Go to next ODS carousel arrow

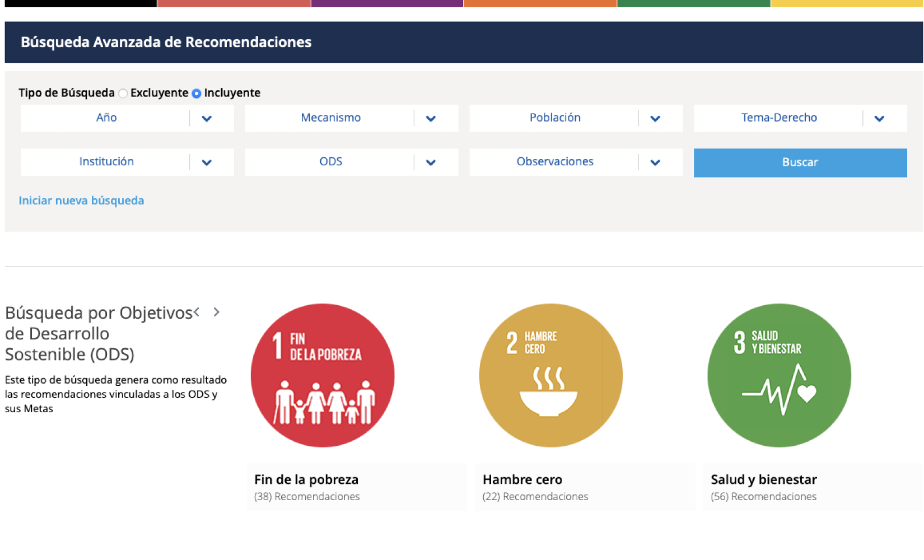(217, 312)
